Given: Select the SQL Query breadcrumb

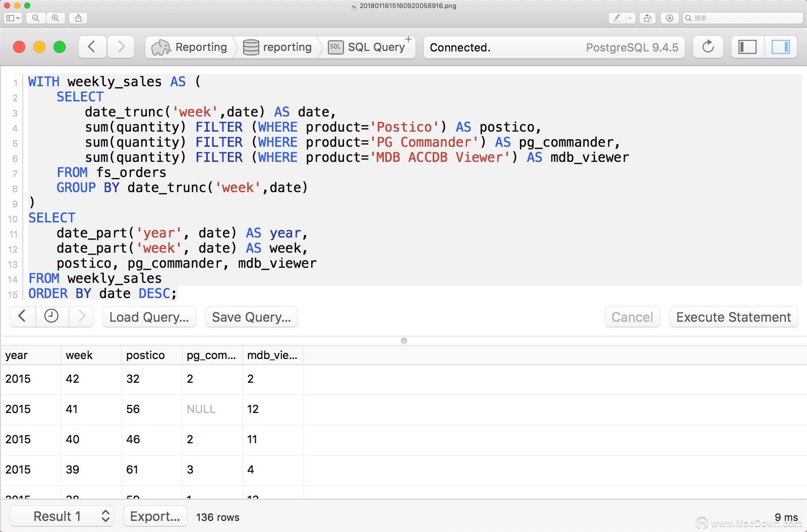Looking at the screenshot, I should click(367, 47).
